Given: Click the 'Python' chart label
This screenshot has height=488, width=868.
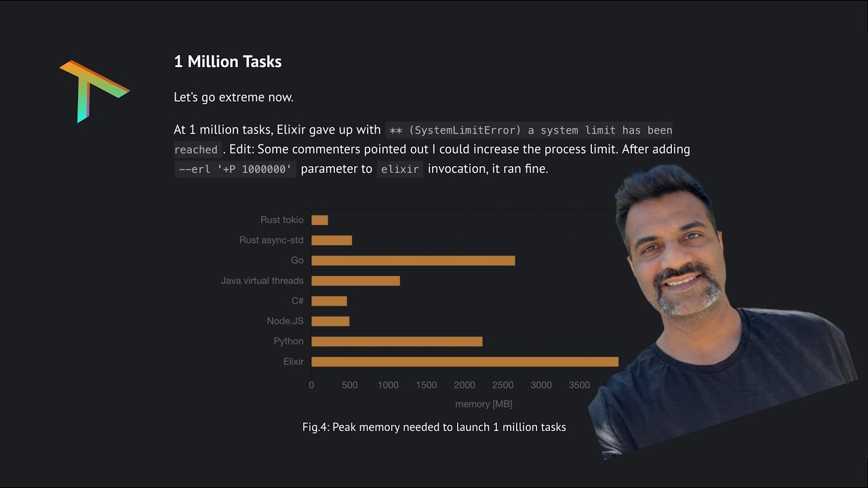Looking at the screenshot, I should (288, 342).
